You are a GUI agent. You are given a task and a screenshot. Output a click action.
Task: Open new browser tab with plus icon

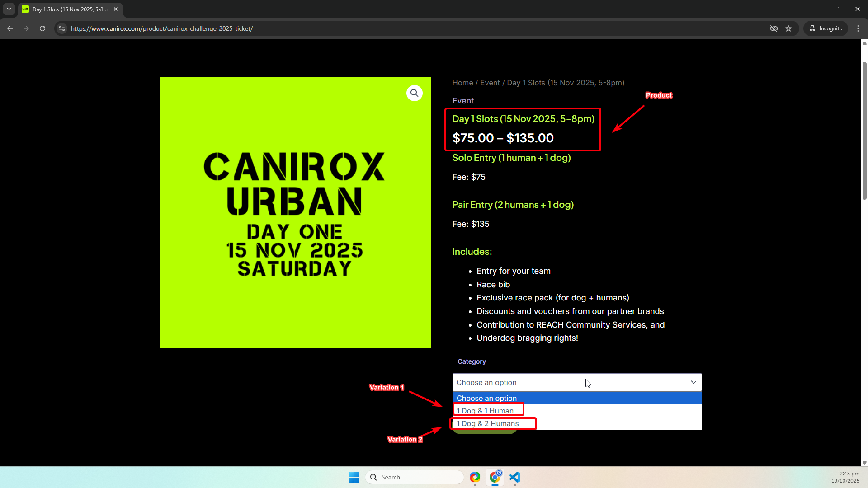point(132,9)
